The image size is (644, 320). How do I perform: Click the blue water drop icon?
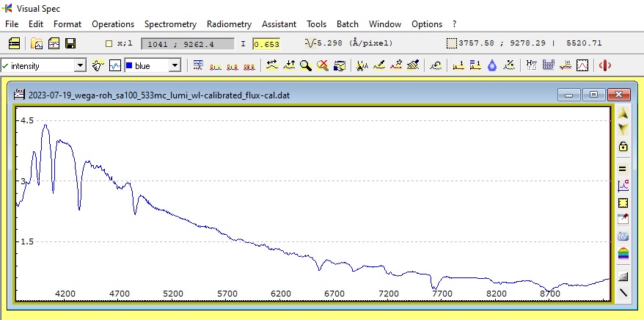point(492,65)
